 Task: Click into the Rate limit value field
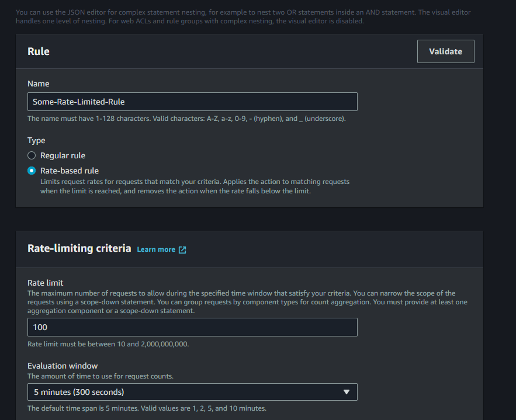(x=192, y=327)
